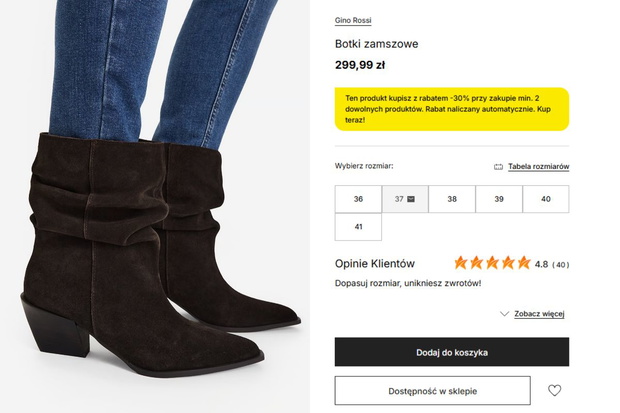Add boots to wishlist with heart icon
620x413 pixels.
(x=554, y=390)
